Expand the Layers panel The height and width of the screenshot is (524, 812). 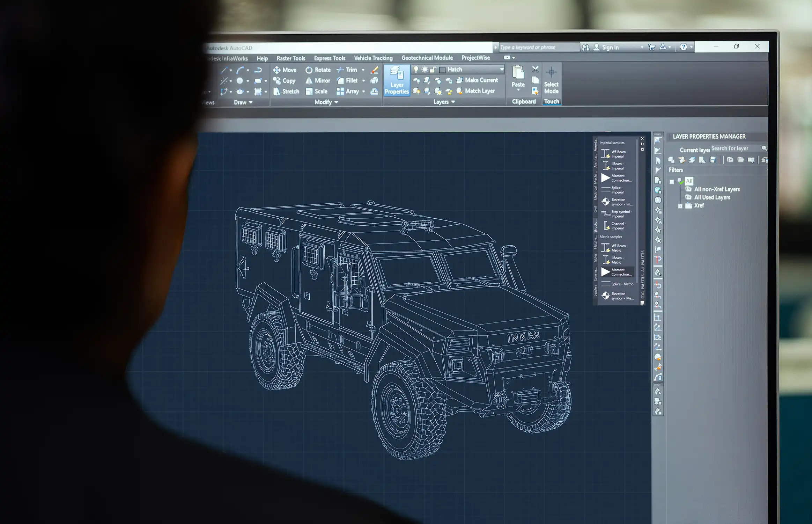[x=444, y=102]
